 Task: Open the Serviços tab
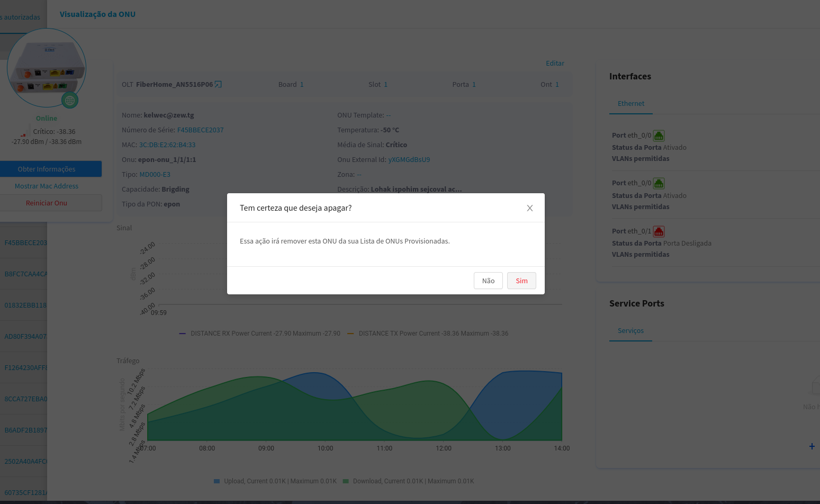click(630, 331)
